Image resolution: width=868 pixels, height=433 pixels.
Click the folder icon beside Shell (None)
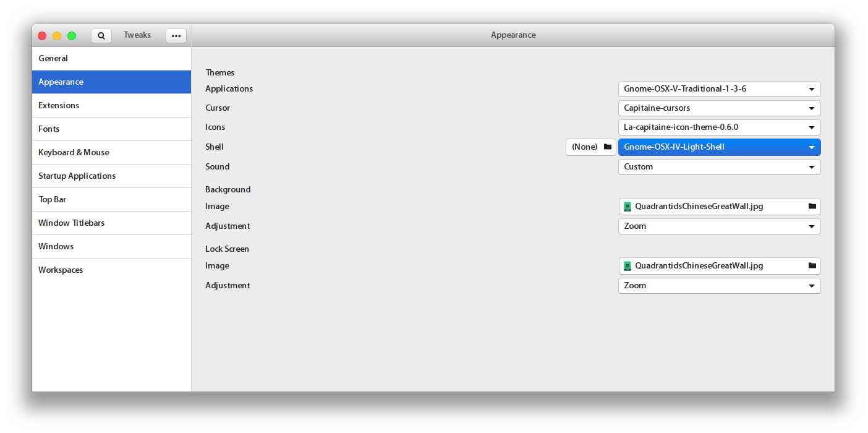(x=607, y=147)
